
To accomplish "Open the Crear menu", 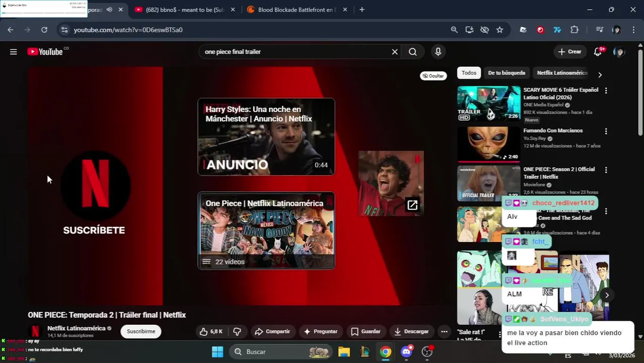I will click(x=569, y=51).
